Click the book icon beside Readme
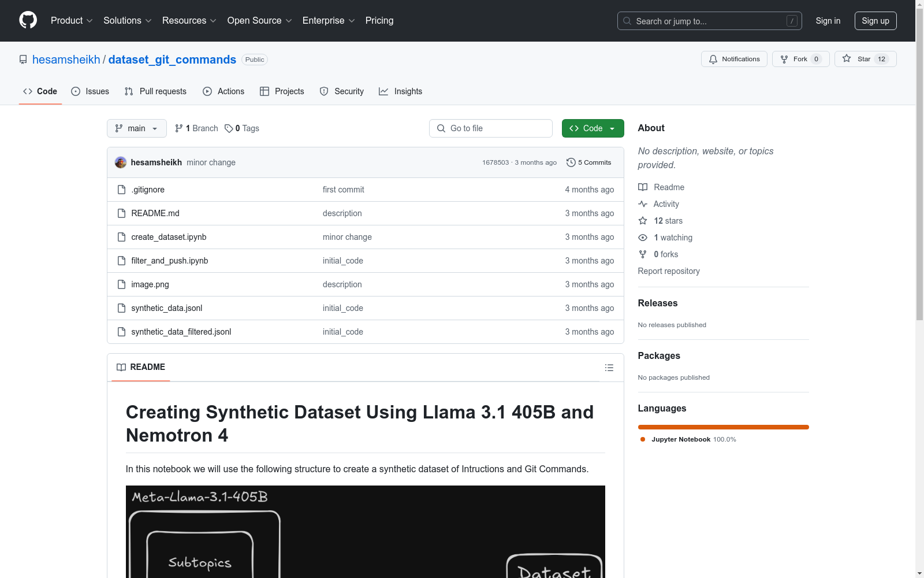The width and height of the screenshot is (924, 578). [x=643, y=187]
